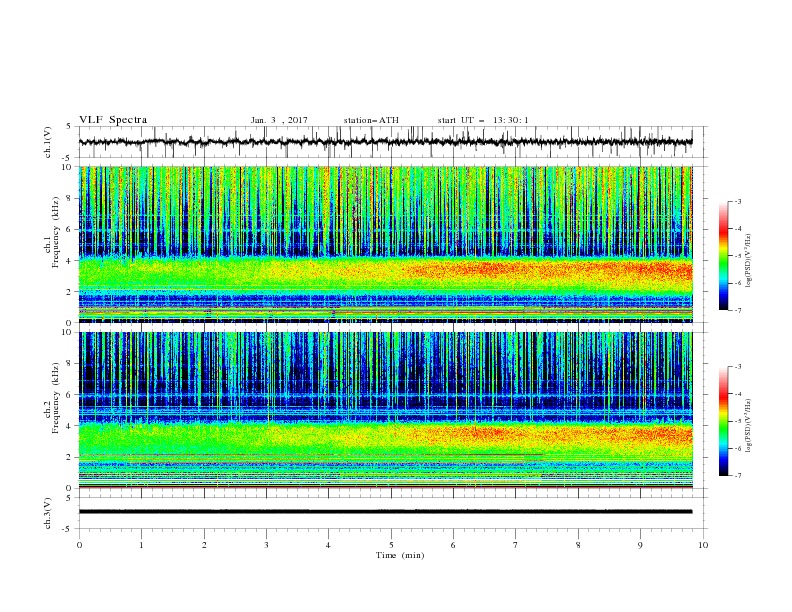Click the ch.1 voltage waveform trace
792x612 pixels.
[x=385, y=142]
